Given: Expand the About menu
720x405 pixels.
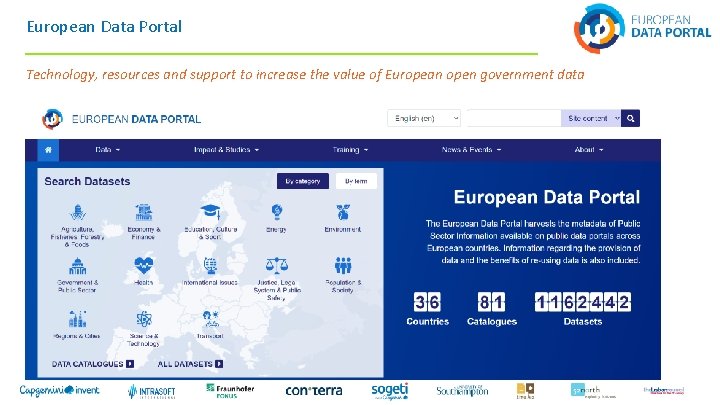Looking at the screenshot, I should click(x=589, y=150).
